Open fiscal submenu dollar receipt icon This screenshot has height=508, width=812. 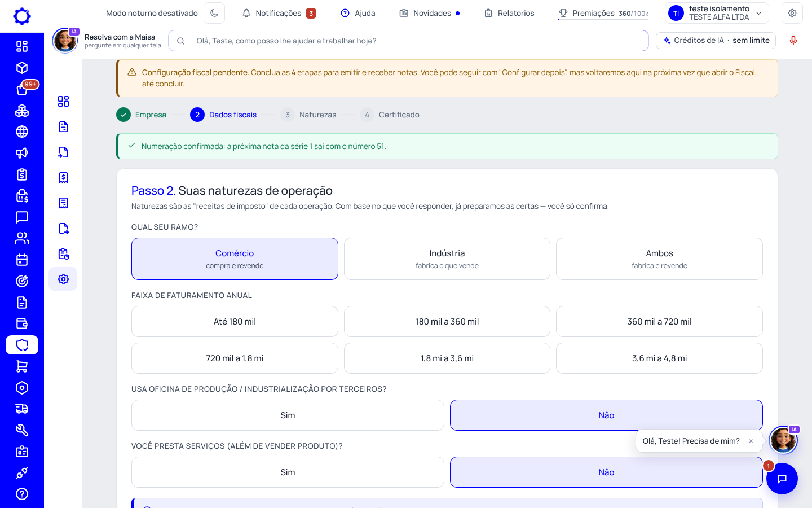click(x=63, y=177)
